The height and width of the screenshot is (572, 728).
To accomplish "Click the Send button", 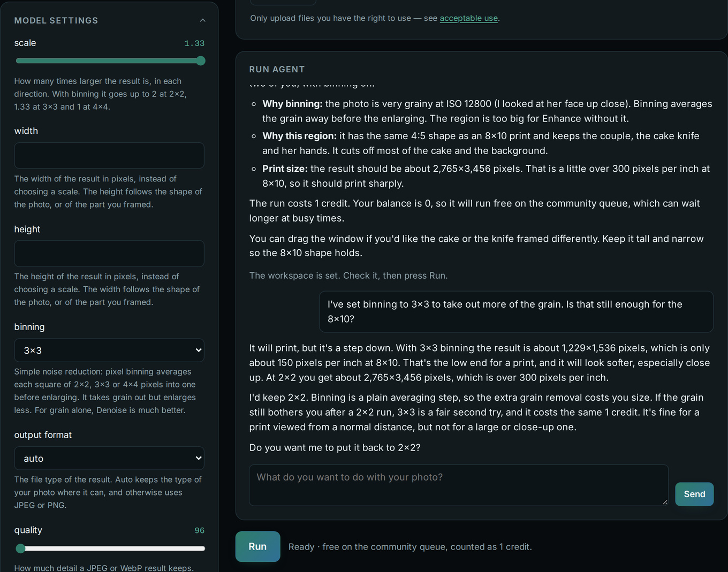I will pos(694,494).
